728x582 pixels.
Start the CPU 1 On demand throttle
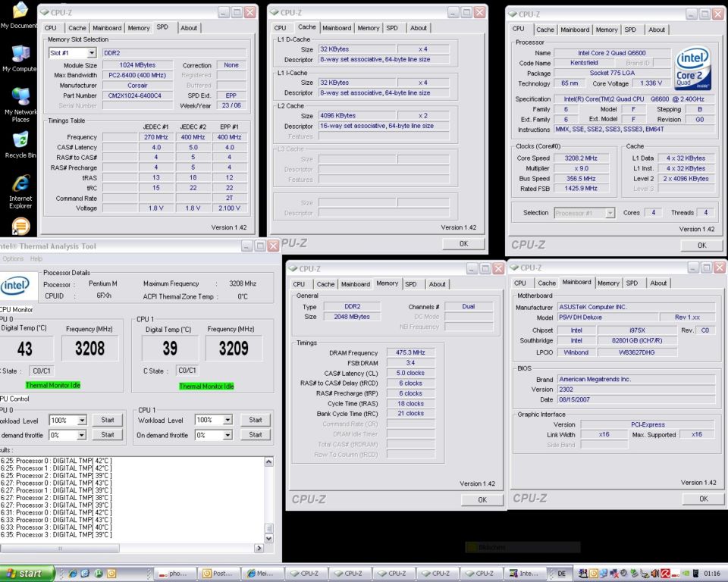[256, 435]
